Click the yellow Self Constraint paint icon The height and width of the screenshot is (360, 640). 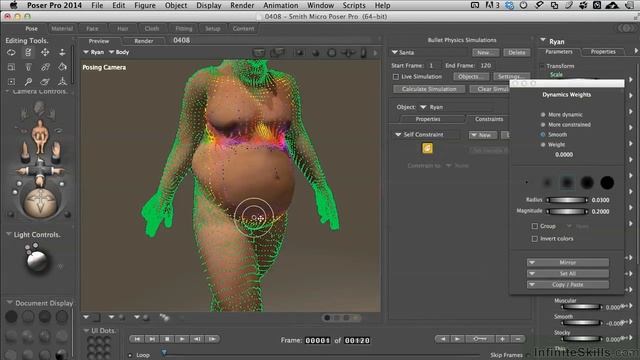[427, 148]
